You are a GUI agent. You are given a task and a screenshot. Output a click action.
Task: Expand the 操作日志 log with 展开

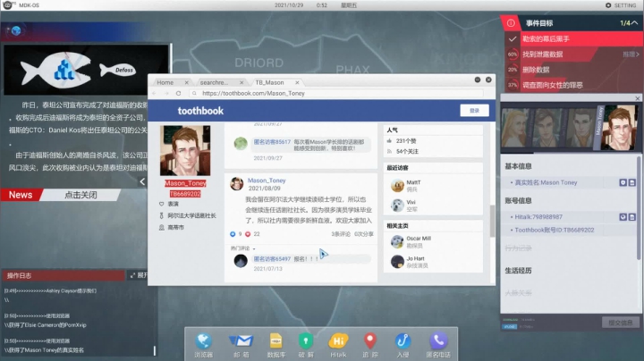139,275
